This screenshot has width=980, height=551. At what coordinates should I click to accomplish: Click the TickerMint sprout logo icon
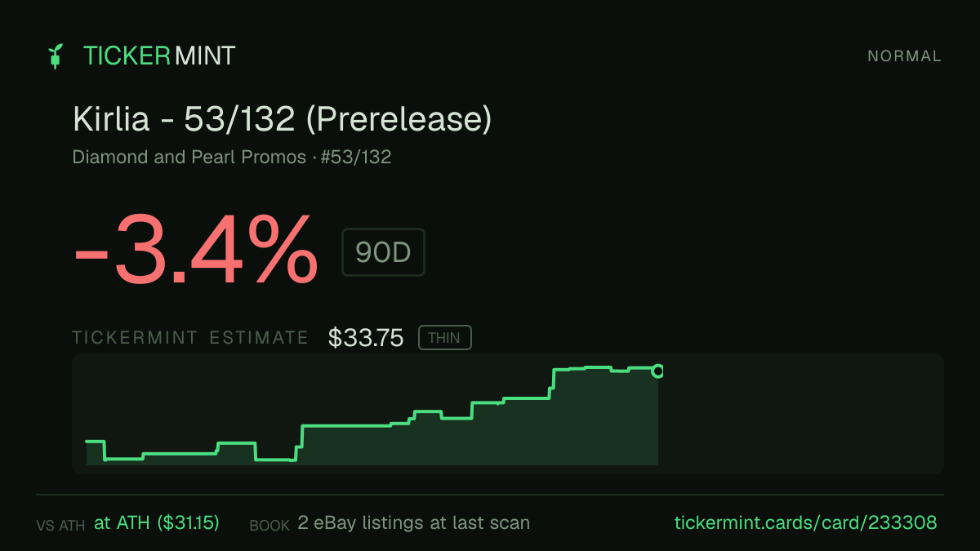pyautogui.click(x=56, y=56)
